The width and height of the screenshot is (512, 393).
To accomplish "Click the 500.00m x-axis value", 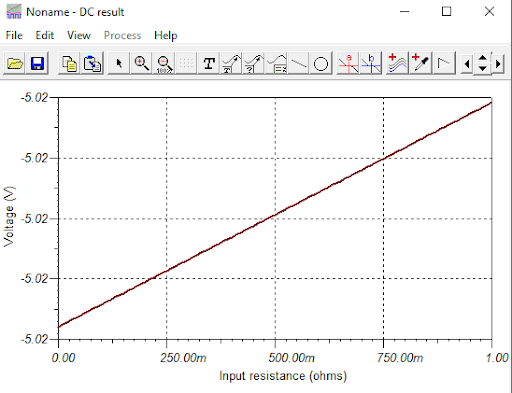I will (291, 358).
